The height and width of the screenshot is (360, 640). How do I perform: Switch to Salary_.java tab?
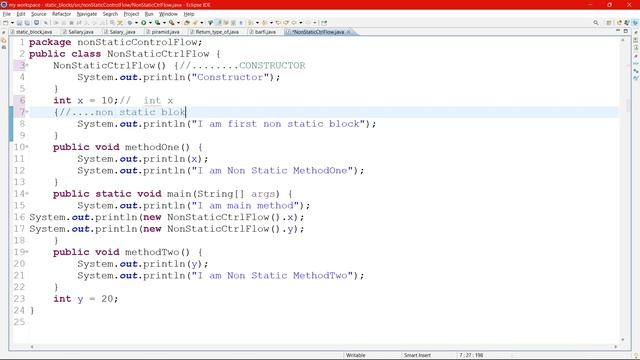(122, 32)
